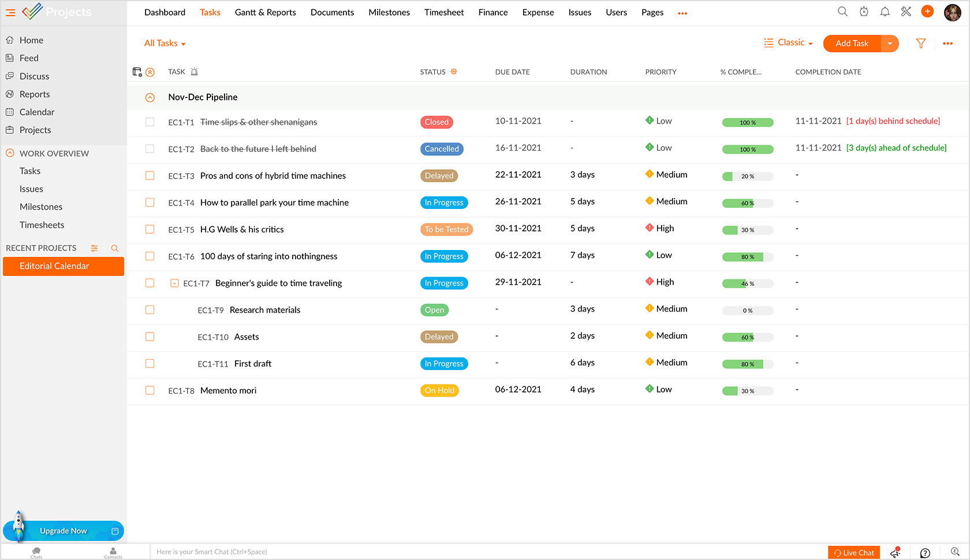
Task: Click the orange plus quick-add icon
Action: [927, 12]
